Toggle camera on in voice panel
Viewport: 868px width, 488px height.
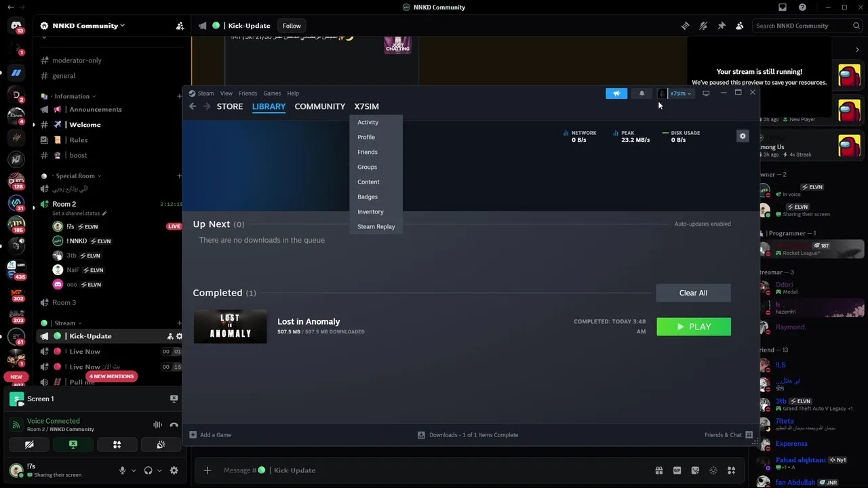click(x=29, y=445)
